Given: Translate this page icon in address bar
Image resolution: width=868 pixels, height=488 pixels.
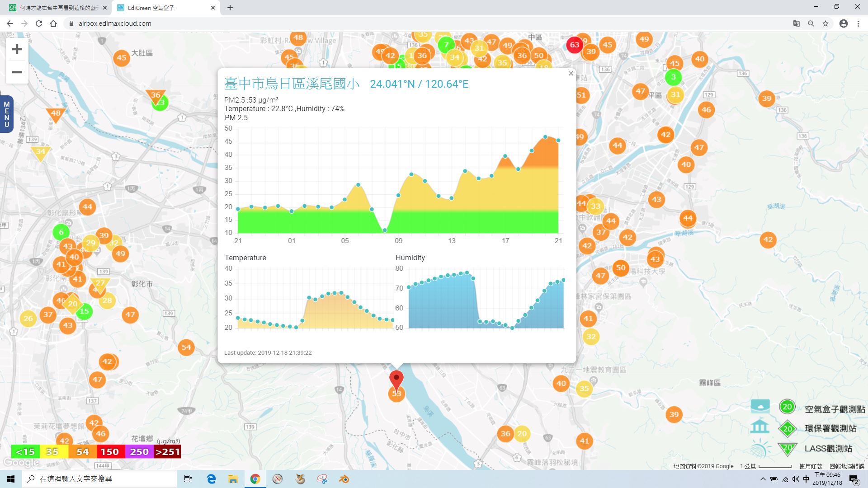Looking at the screenshot, I should coord(797,23).
